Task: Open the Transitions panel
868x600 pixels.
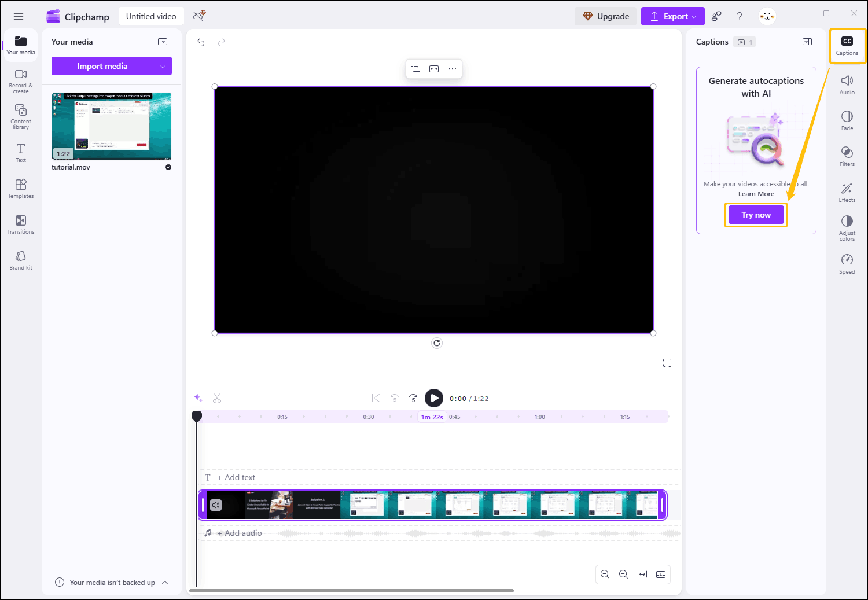Action: tap(20, 224)
